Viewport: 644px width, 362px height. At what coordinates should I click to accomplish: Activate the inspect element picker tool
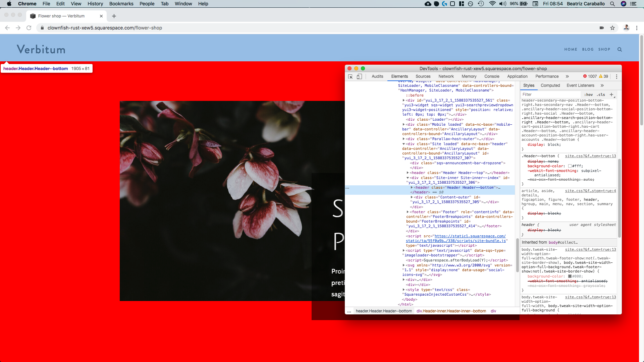coord(350,76)
